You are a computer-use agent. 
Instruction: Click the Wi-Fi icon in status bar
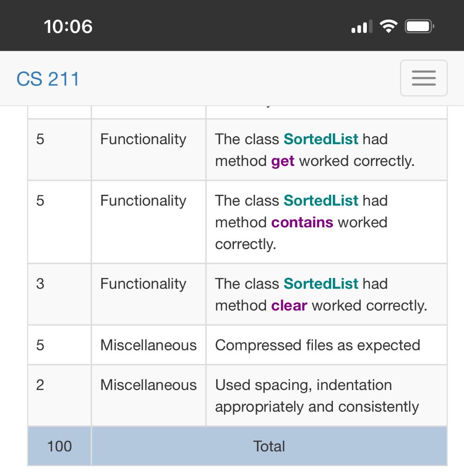388,26
